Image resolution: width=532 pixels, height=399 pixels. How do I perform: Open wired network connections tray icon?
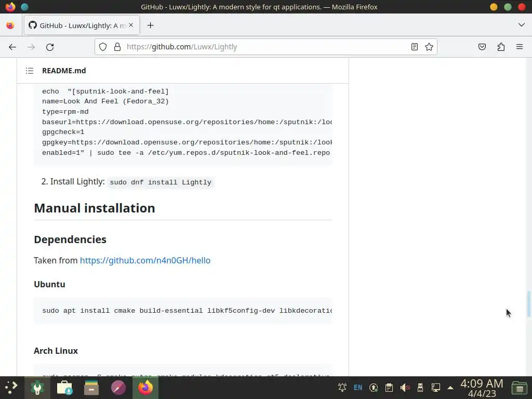436,387
